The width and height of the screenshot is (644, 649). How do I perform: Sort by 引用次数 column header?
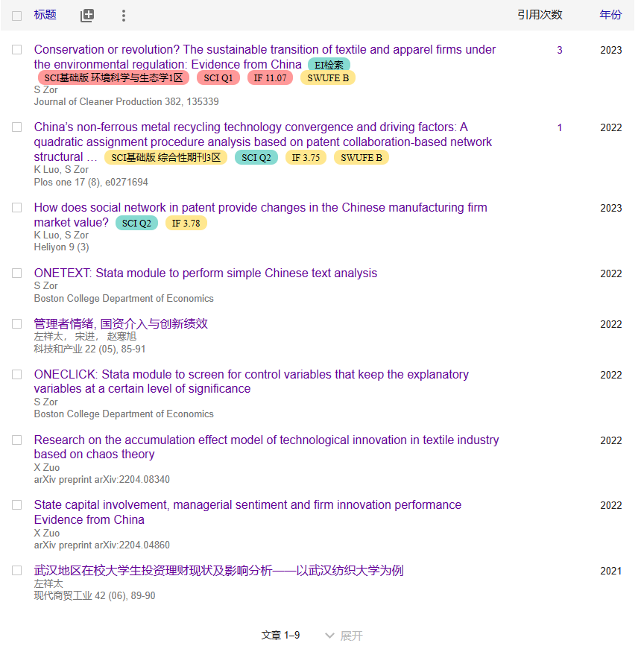coord(540,16)
